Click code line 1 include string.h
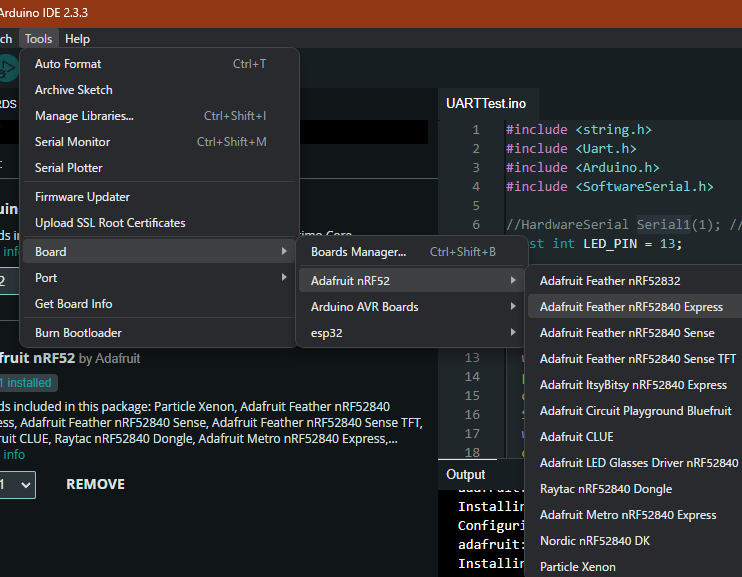Screen dimensions: 742x577 click(x=579, y=130)
